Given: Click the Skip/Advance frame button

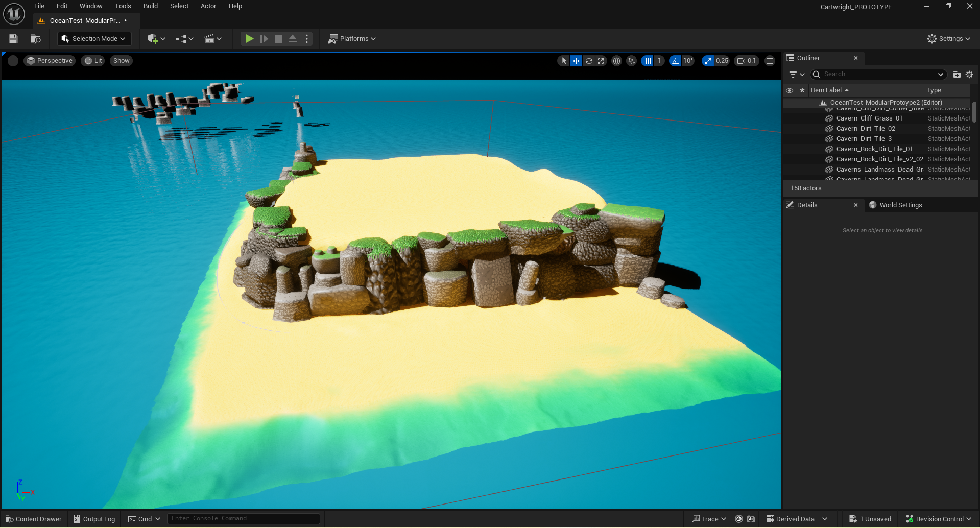Looking at the screenshot, I should (264, 39).
